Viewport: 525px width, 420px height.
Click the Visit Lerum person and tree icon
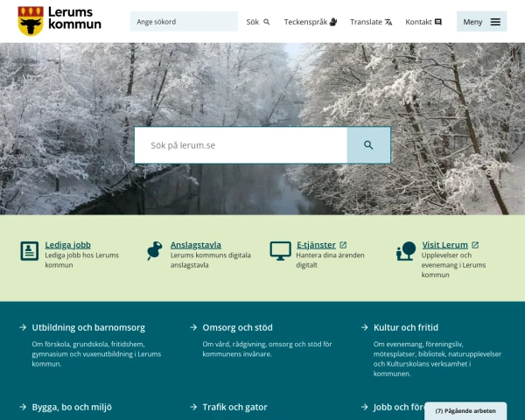click(x=406, y=251)
